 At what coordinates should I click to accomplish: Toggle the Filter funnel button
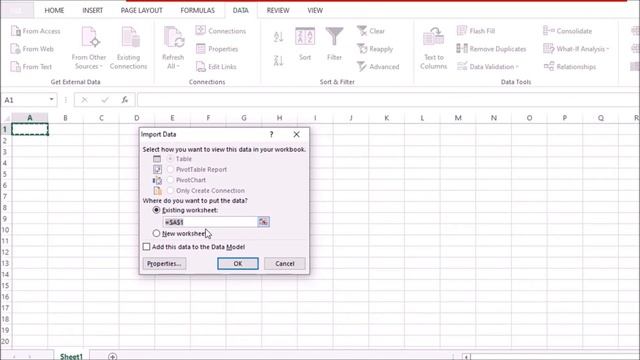(334, 44)
